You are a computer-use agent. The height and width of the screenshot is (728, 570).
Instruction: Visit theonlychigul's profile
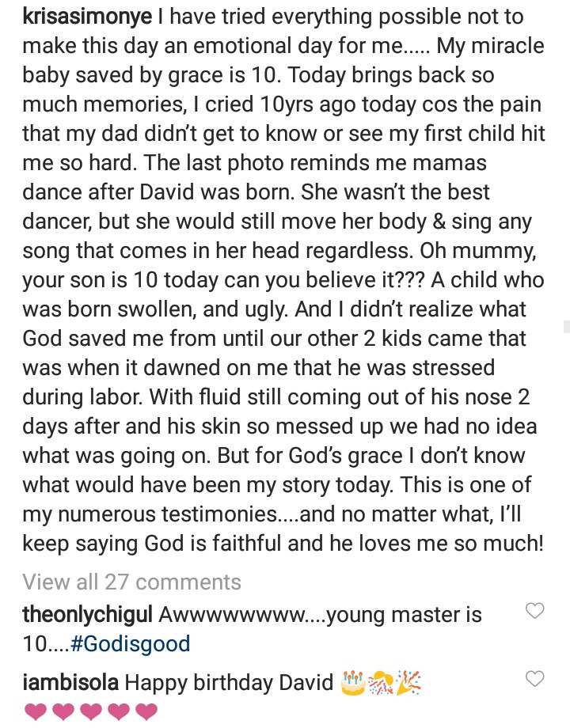(x=87, y=615)
